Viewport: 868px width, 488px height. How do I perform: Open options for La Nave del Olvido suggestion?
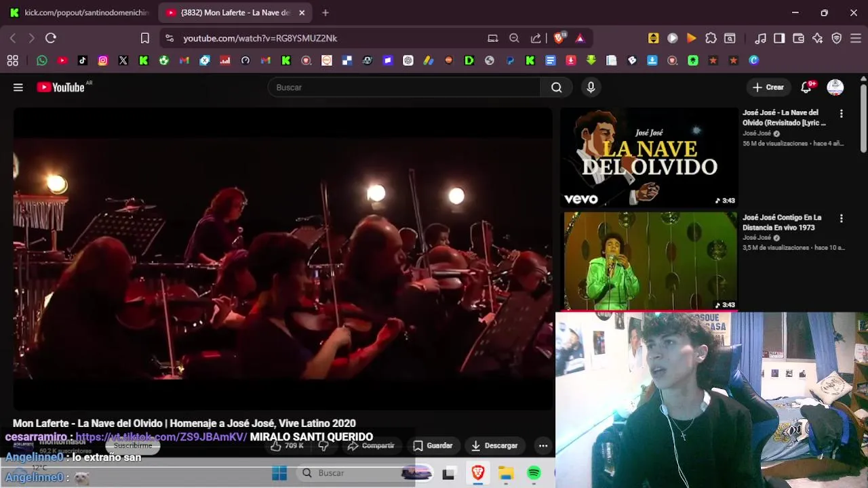[842, 114]
